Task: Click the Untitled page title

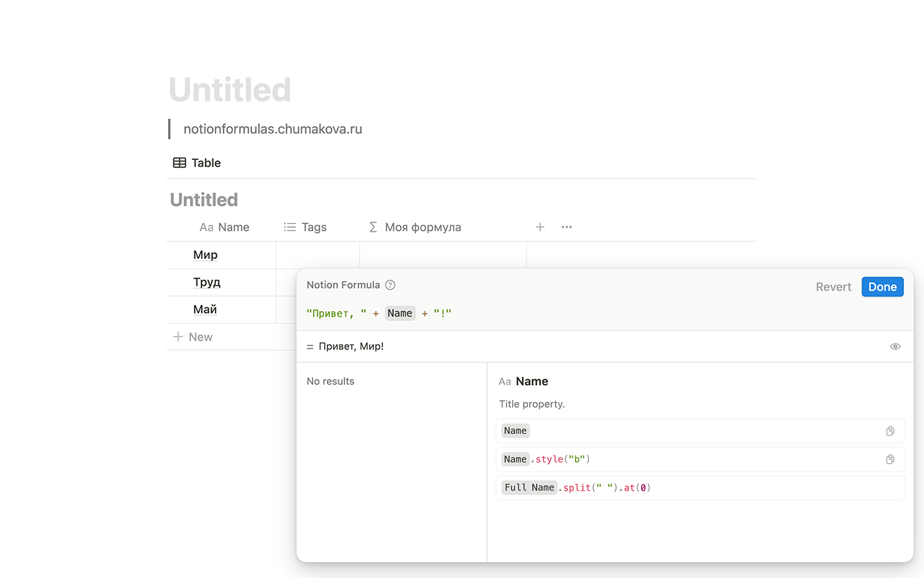Action: (x=230, y=90)
